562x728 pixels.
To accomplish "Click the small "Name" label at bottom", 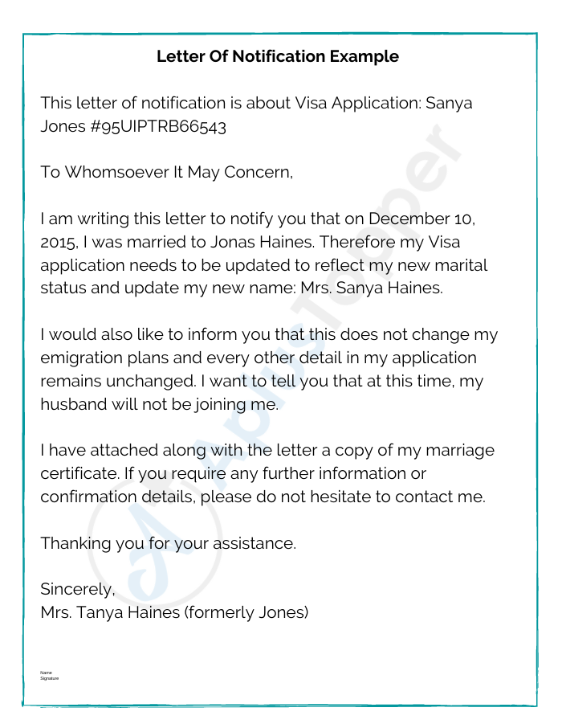I will tap(46, 673).
